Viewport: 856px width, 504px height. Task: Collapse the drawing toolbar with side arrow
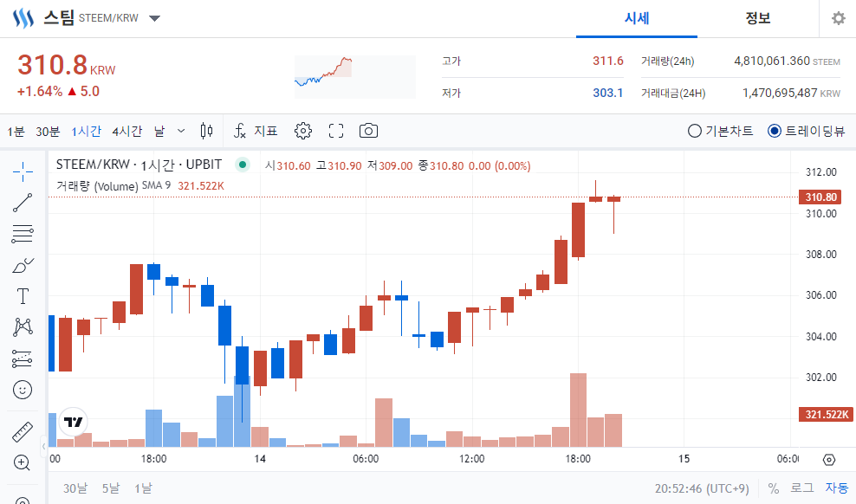[43, 446]
